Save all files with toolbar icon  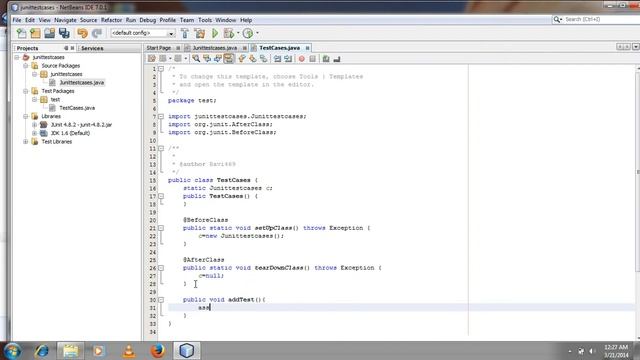coord(64,33)
